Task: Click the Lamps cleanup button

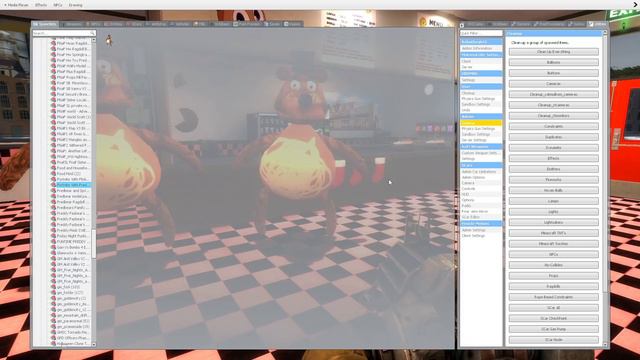Action: (553, 201)
